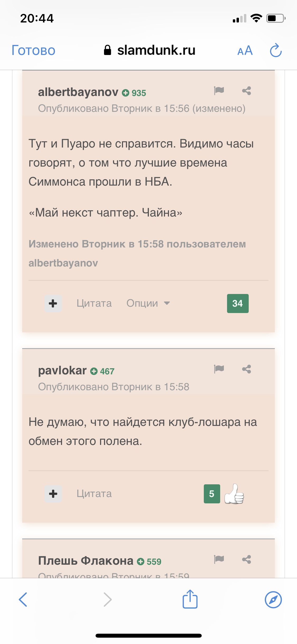Image resolution: width=297 pixels, height=644 pixels.
Task: Share albertbayanov's post via share icon
Action: [x=247, y=91]
